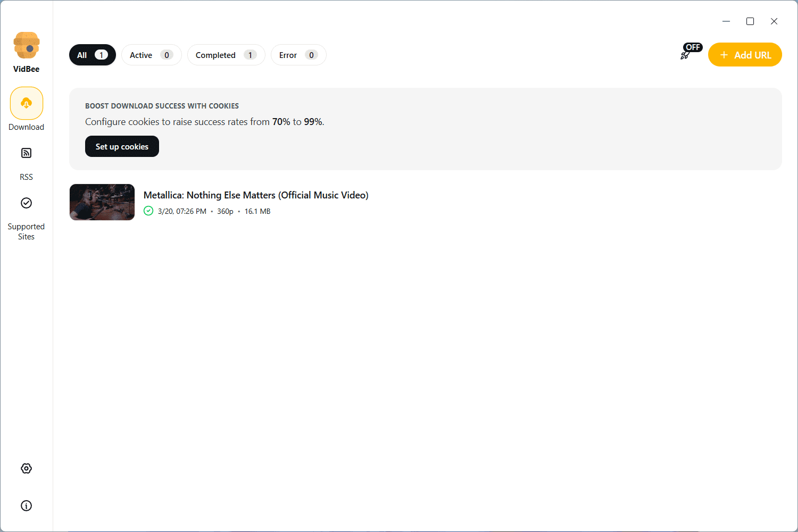
Task: Click the green completed check icon
Action: tap(148, 211)
